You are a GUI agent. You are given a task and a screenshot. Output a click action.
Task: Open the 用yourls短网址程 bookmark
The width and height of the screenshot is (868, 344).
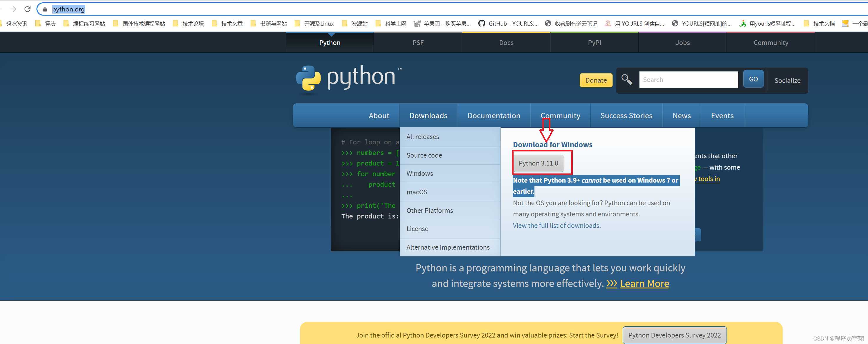coord(768,24)
